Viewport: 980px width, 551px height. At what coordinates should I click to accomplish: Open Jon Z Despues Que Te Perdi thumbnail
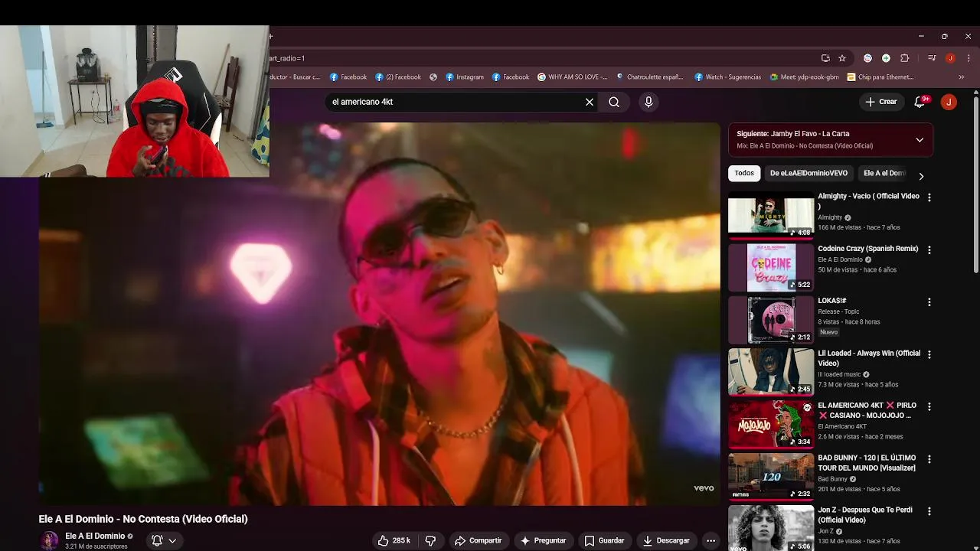pos(771,528)
